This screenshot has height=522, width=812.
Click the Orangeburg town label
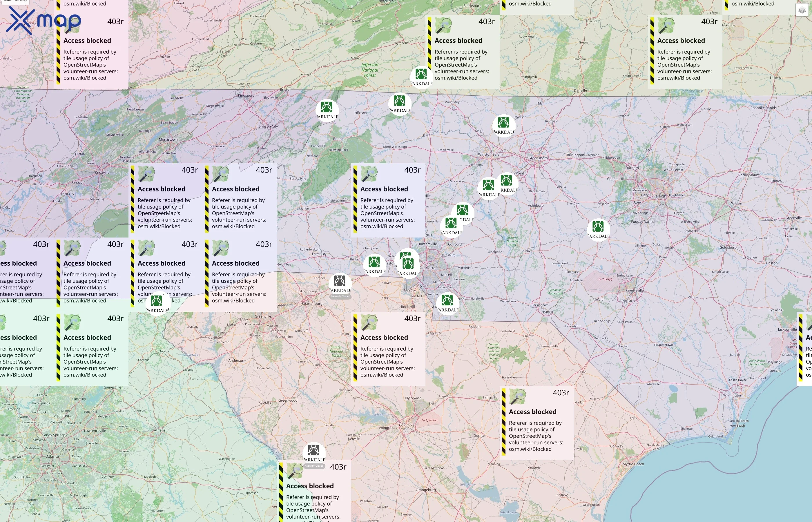(x=426, y=490)
